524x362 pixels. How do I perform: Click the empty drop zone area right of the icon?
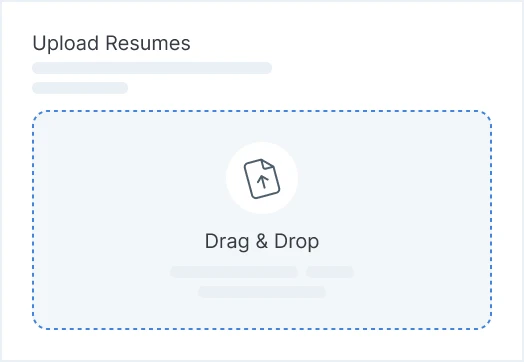pos(394,178)
